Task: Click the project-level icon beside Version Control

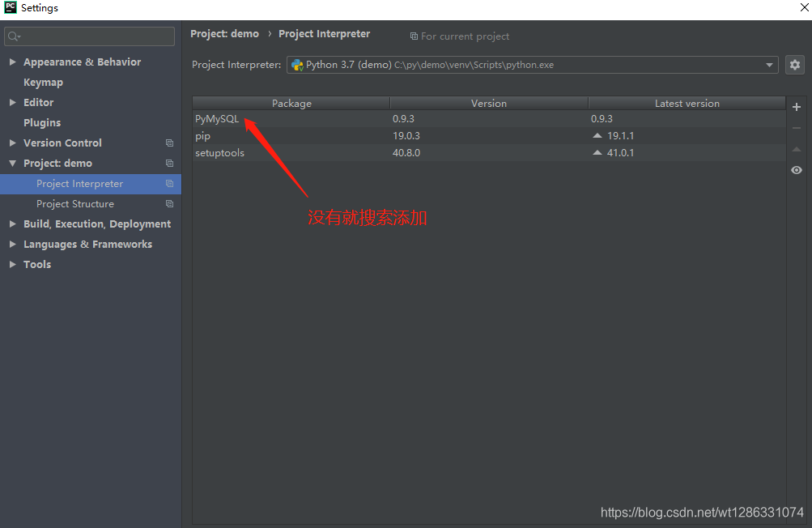Action: tap(169, 143)
